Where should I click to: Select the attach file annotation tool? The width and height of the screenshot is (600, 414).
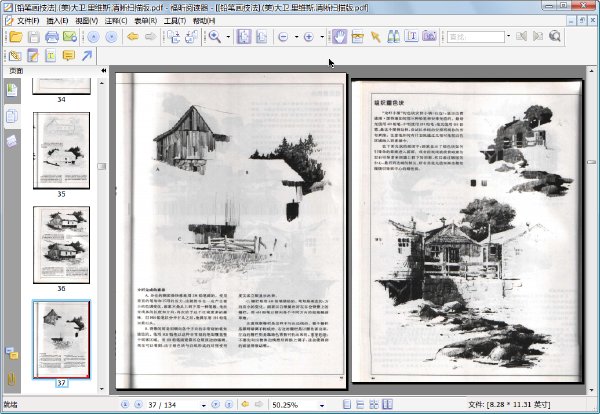point(15,56)
